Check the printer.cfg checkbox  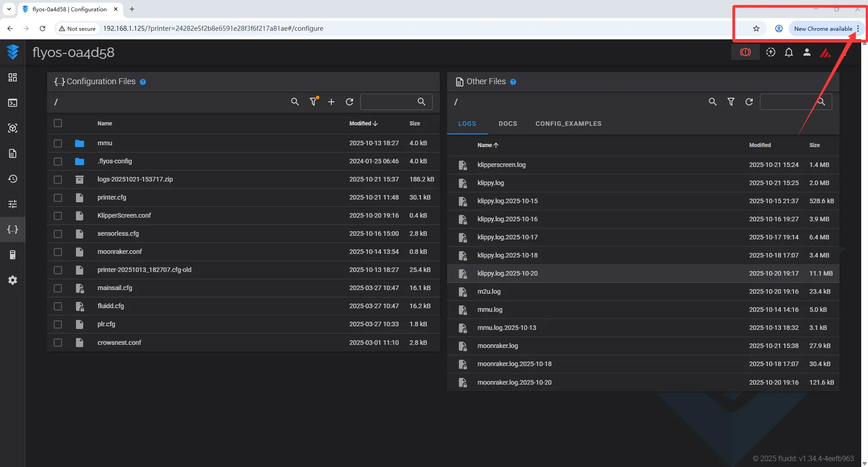[x=58, y=198]
